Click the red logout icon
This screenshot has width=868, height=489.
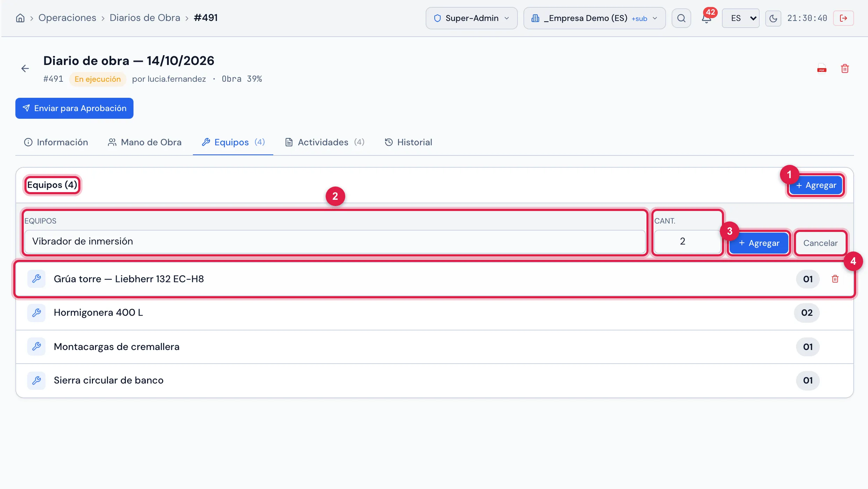(x=844, y=18)
